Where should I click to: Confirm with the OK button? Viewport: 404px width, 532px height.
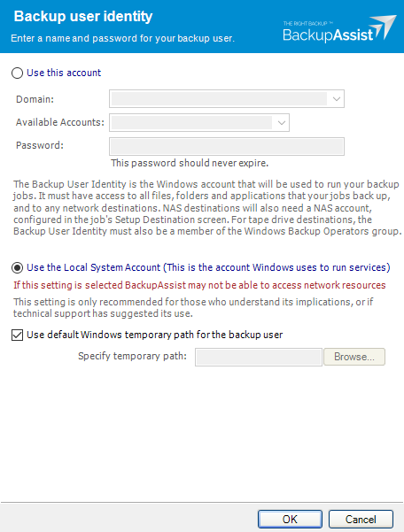pyautogui.click(x=290, y=519)
